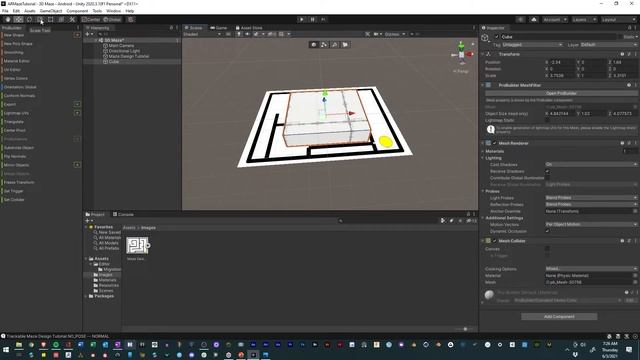The image size is (640, 360).
Task: Open the Window menu
Action: pos(113,11)
